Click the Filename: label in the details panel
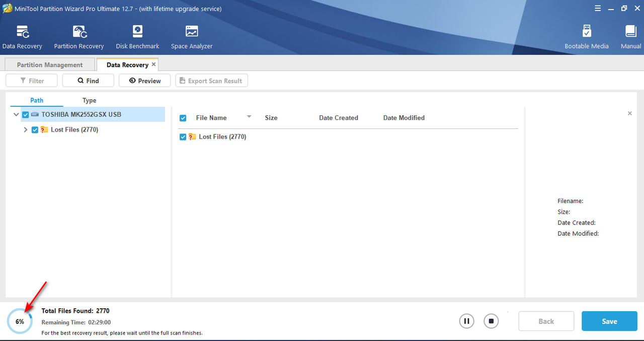Viewport: 644px width, 341px height. pos(571,201)
